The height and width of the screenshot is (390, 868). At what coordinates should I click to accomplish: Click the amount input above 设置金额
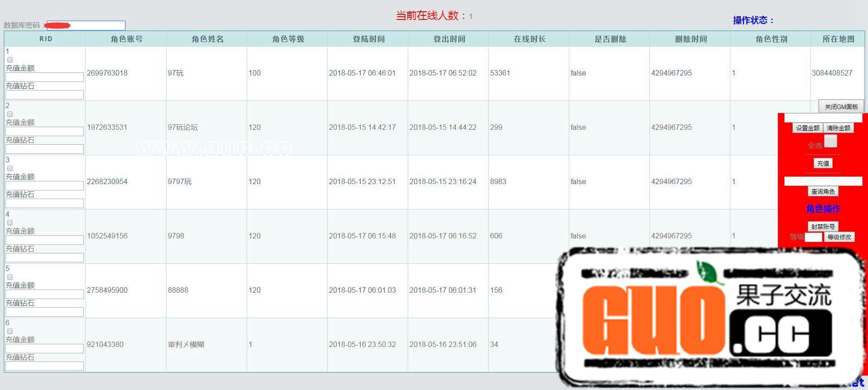[x=823, y=118]
